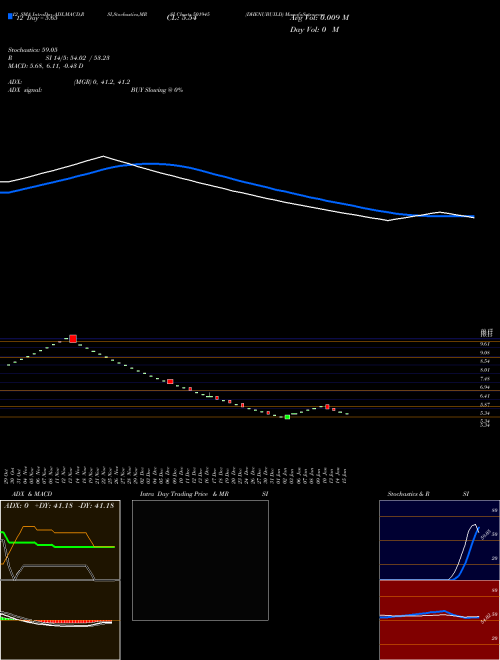Click the '8.01' price axis label

coord(485,370)
